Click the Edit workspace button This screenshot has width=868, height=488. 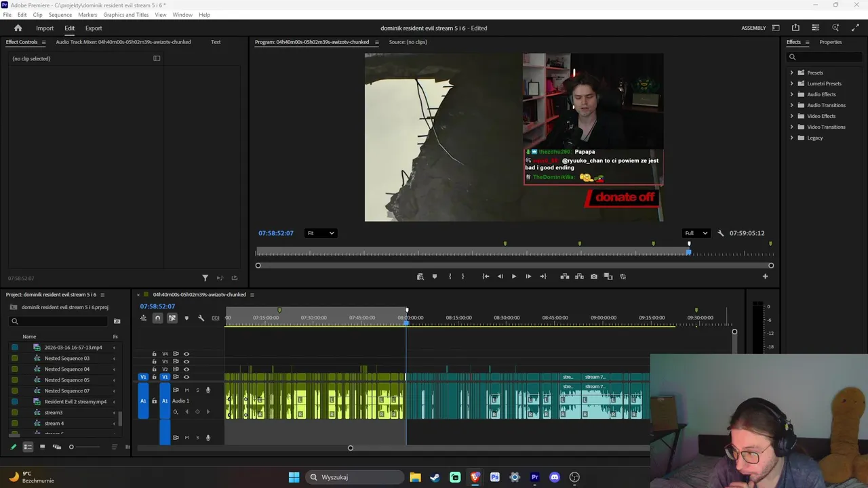coord(70,28)
